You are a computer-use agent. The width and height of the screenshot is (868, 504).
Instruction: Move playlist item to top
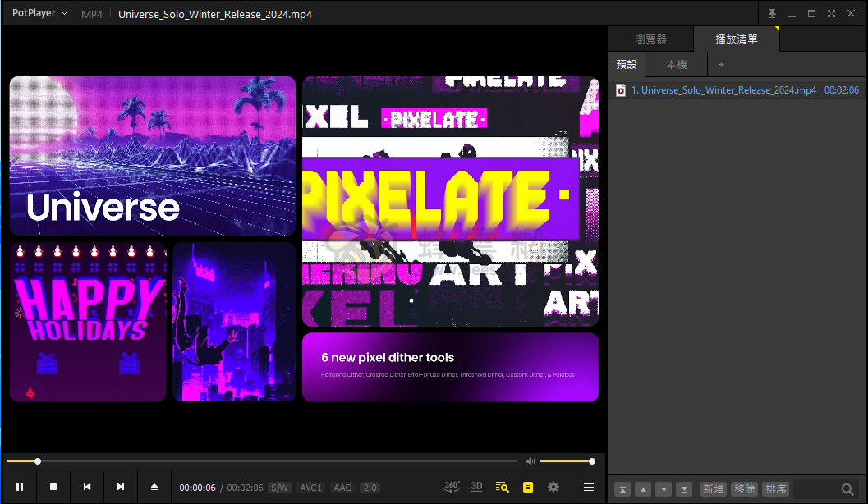622,489
